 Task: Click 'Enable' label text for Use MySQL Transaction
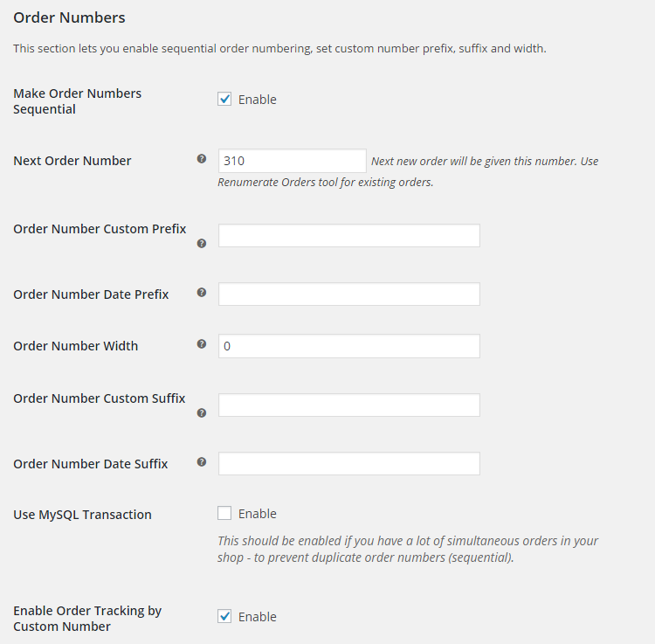pyautogui.click(x=258, y=514)
